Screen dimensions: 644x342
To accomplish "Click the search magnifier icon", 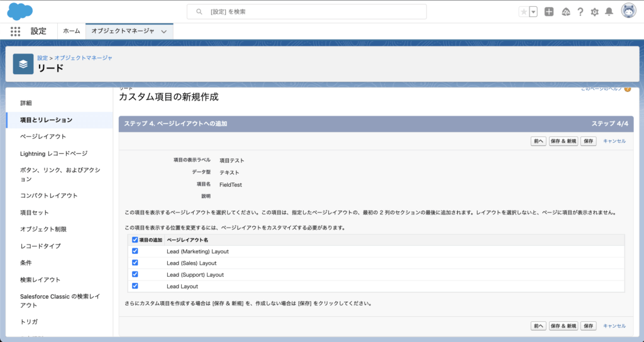I will pyautogui.click(x=199, y=12).
